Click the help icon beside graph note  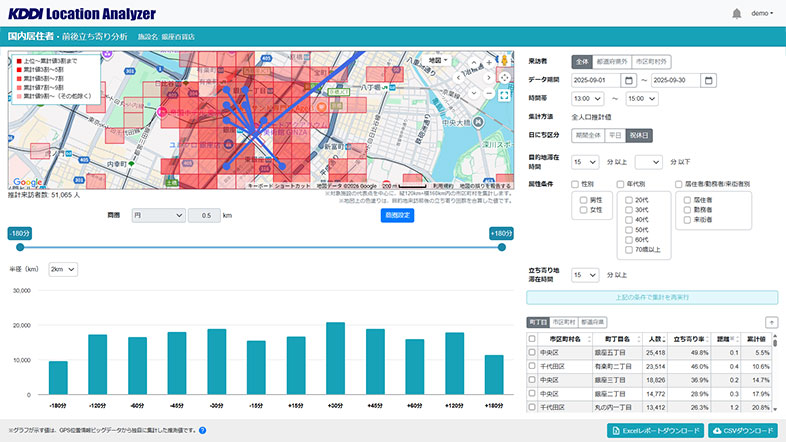point(202,431)
